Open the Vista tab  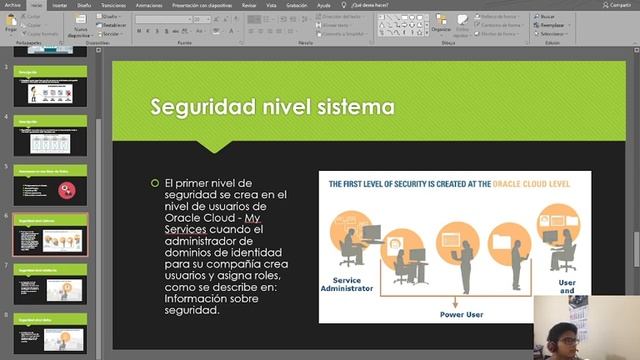(271, 5)
